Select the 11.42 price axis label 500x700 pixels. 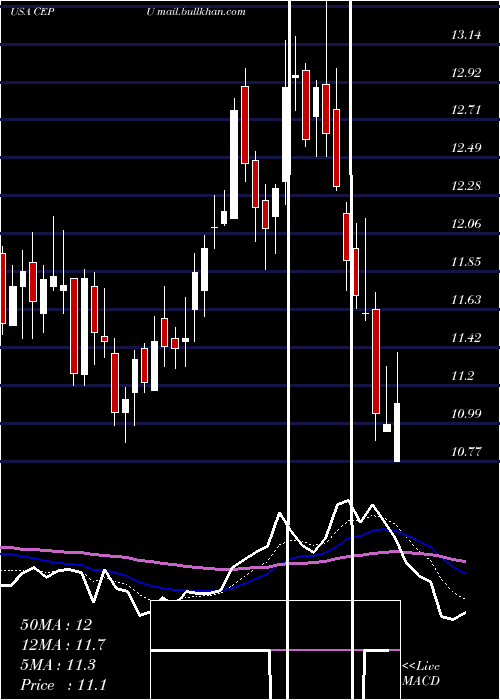466,338
